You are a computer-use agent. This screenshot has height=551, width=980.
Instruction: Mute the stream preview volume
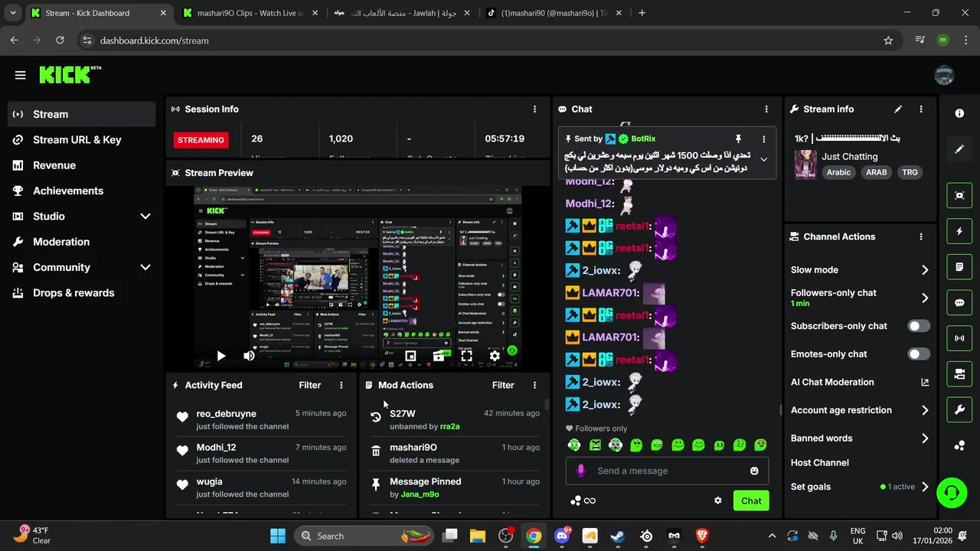249,356
